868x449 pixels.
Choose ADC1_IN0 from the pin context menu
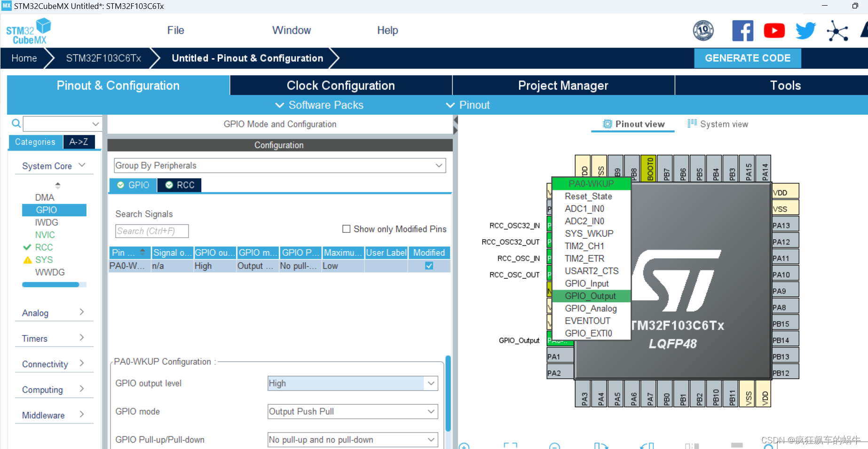coord(591,209)
